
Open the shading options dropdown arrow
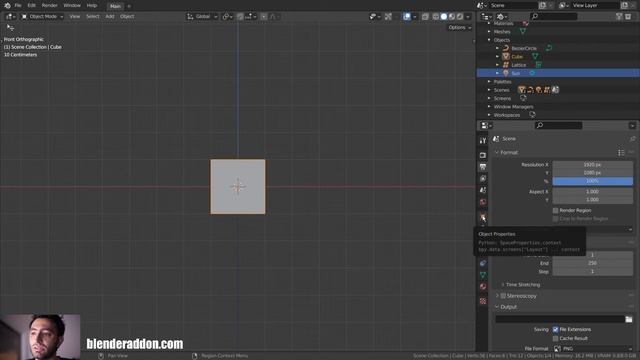point(468,16)
